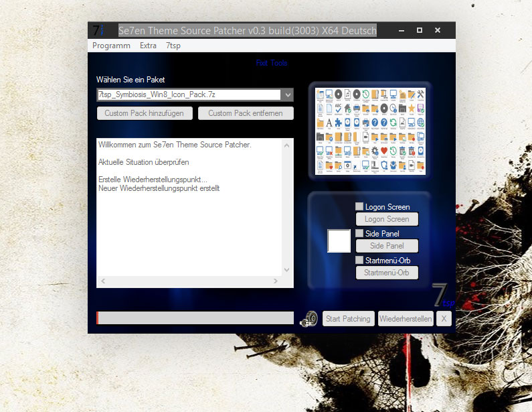Click the Wiederherstellen button
The height and width of the screenshot is (412, 532).
[406, 319]
